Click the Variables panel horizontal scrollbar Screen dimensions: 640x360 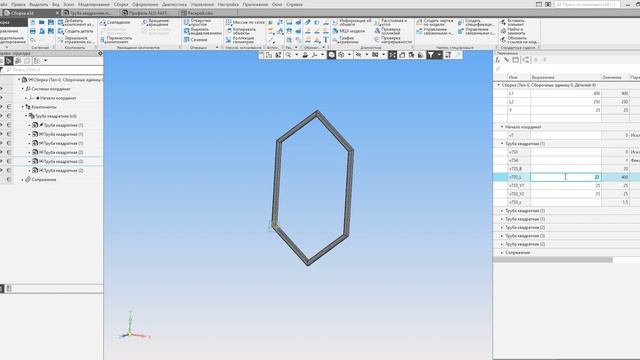tap(553, 260)
